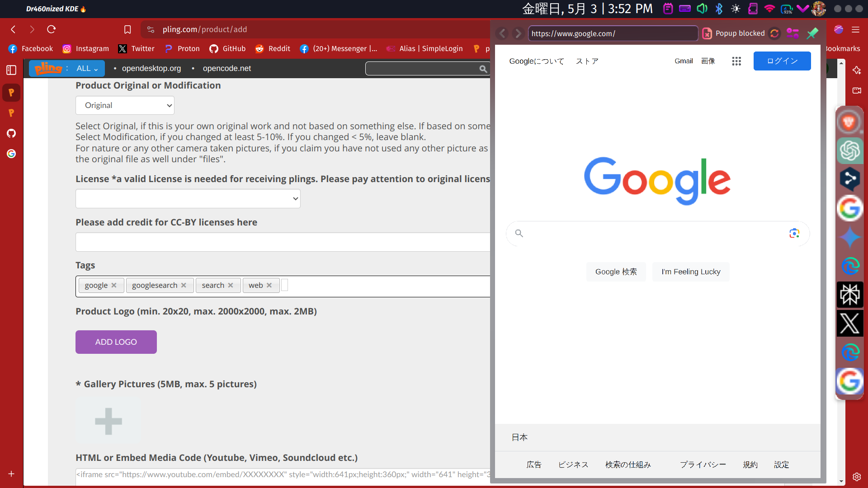Viewport: 868px width, 488px height.
Task: Open side panel settings sliders icon
Action: click(x=793, y=33)
